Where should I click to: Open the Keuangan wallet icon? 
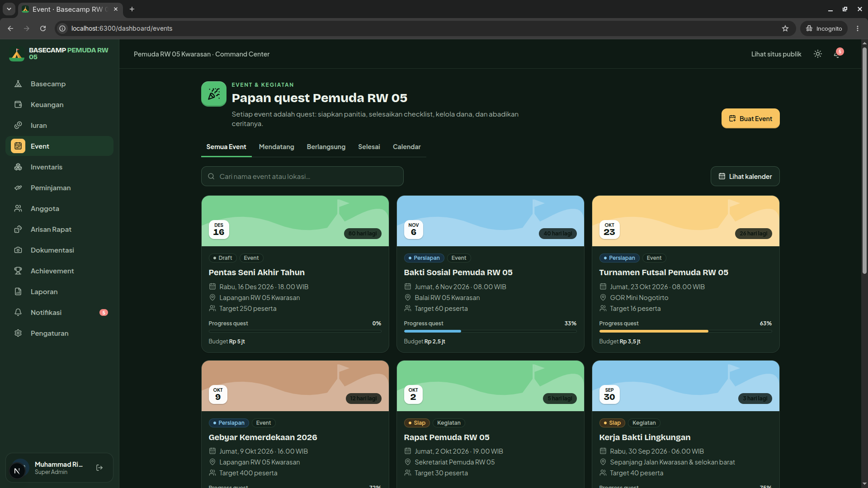tap(18, 105)
